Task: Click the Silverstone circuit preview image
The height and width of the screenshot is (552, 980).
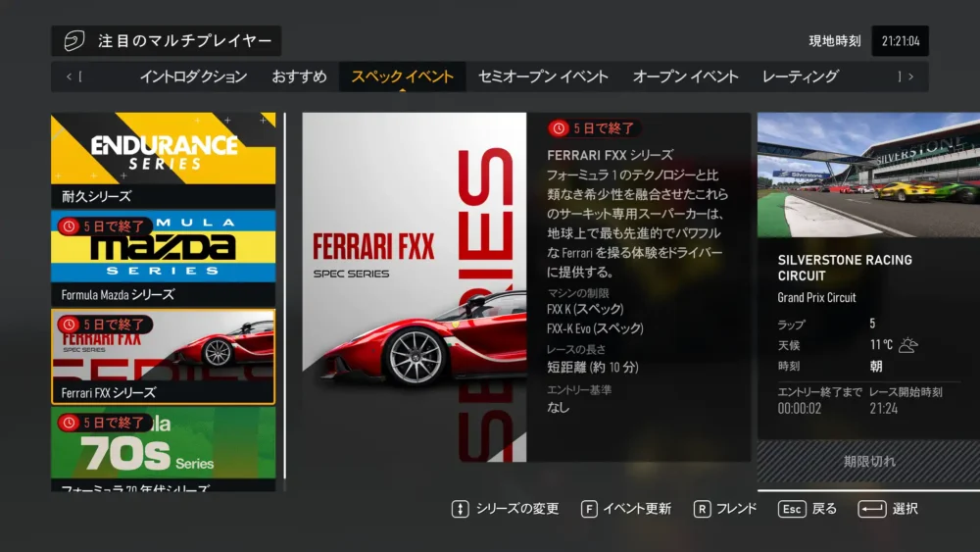Action: click(x=868, y=175)
